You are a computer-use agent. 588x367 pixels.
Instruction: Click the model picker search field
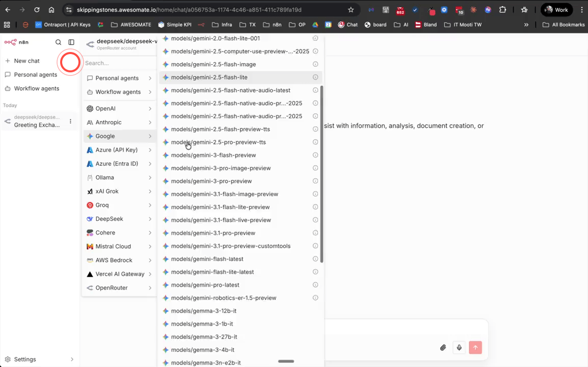tap(119, 63)
